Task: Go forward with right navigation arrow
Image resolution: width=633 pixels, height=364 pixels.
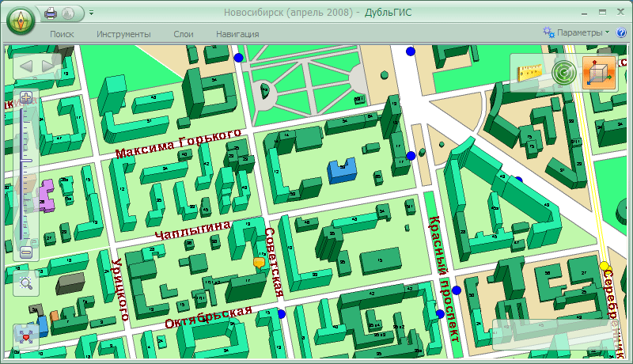Action: coord(49,66)
